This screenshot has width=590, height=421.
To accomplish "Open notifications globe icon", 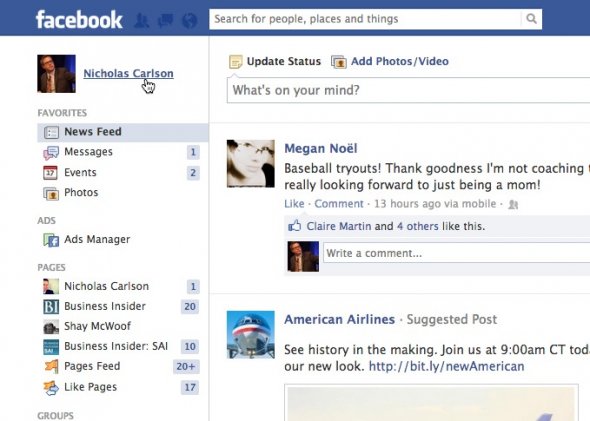I will point(189,20).
